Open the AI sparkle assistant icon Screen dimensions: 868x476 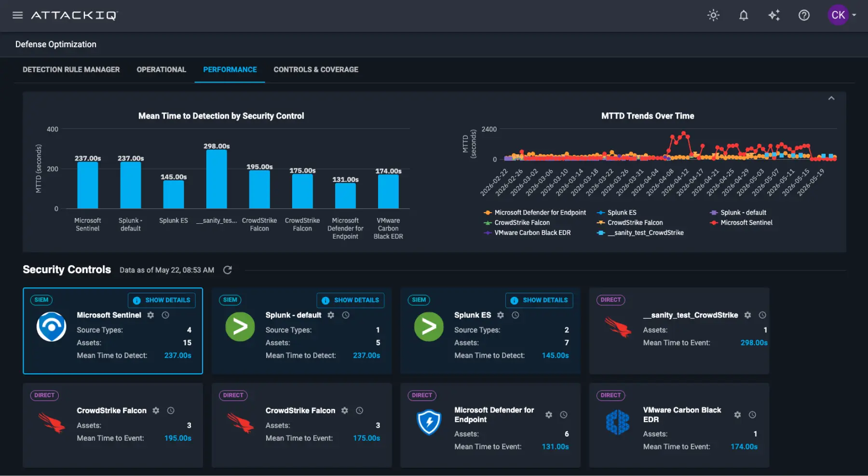click(774, 15)
